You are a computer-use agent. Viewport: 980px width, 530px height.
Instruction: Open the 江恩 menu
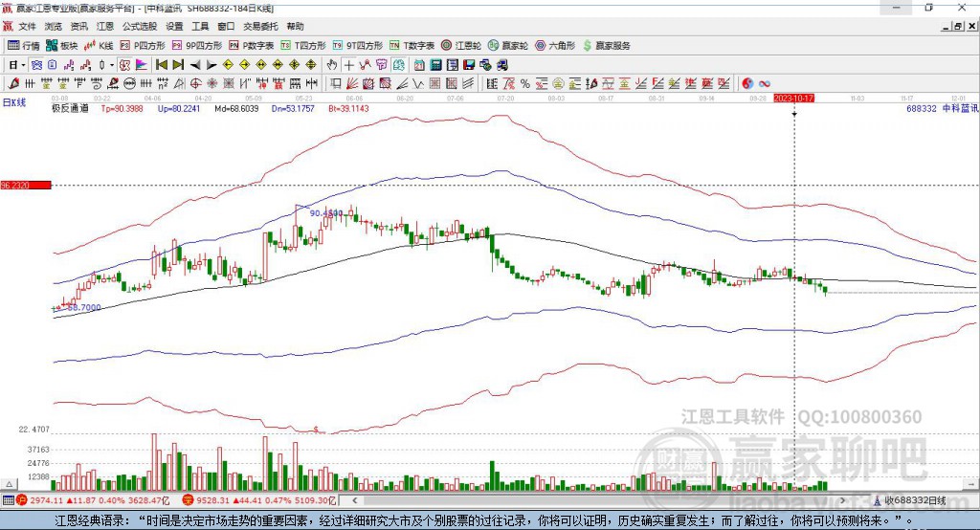(105, 26)
